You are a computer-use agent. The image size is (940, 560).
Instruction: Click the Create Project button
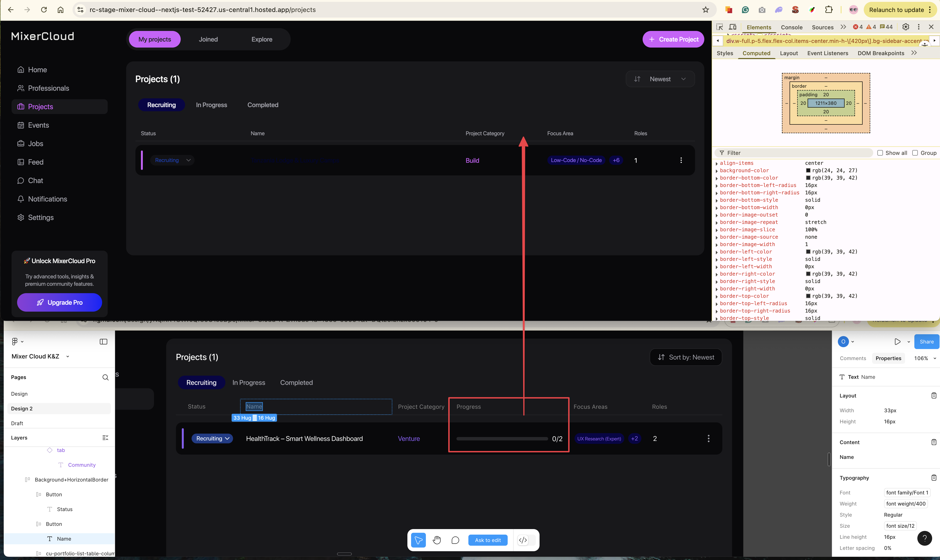[673, 39]
